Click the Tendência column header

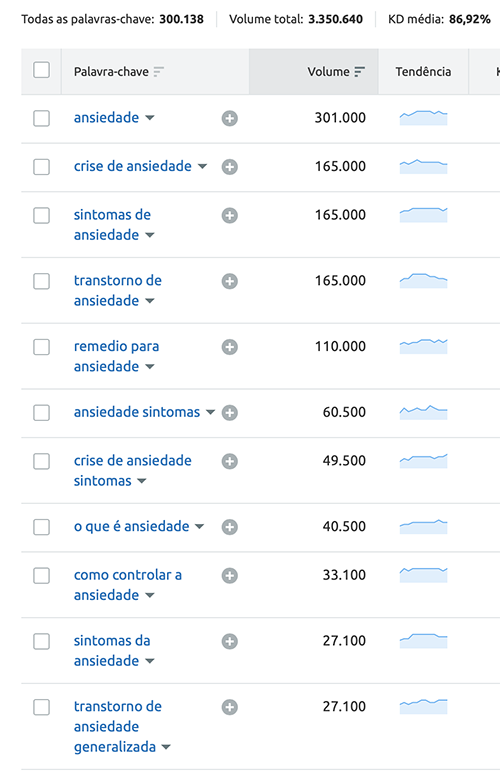(x=423, y=72)
